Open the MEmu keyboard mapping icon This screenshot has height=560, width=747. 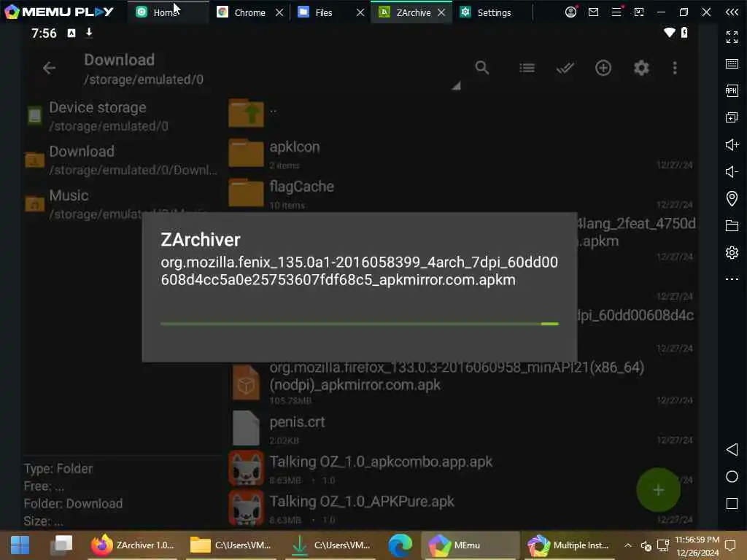732,64
